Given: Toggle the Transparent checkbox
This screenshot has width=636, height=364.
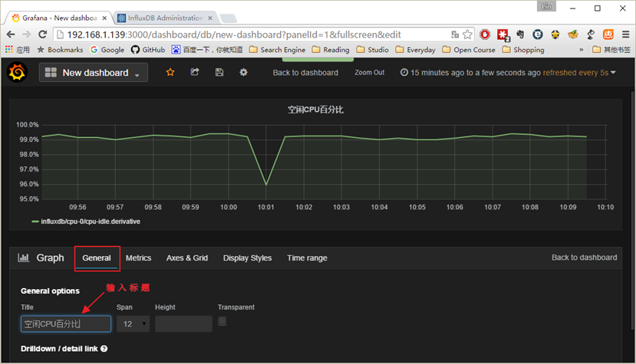Looking at the screenshot, I should [222, 322].
